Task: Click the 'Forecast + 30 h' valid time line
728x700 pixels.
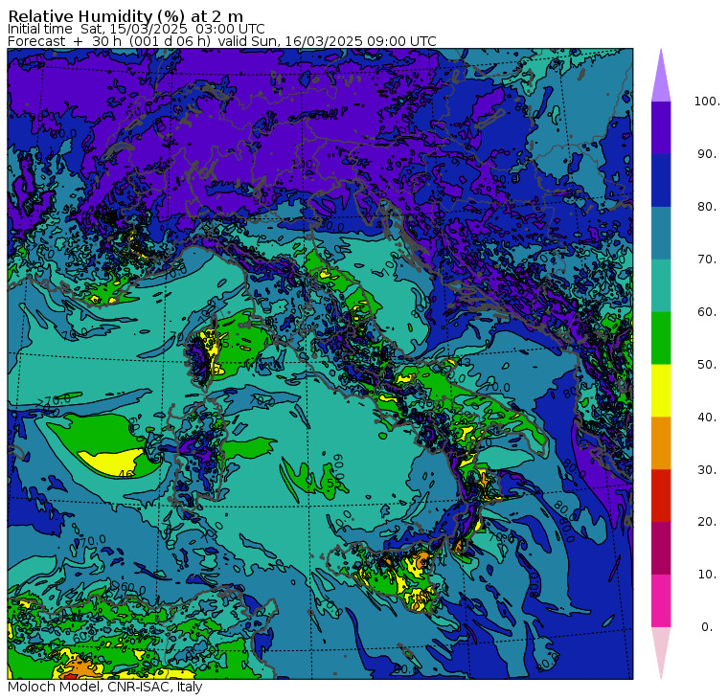Action: tap(222, 41)
